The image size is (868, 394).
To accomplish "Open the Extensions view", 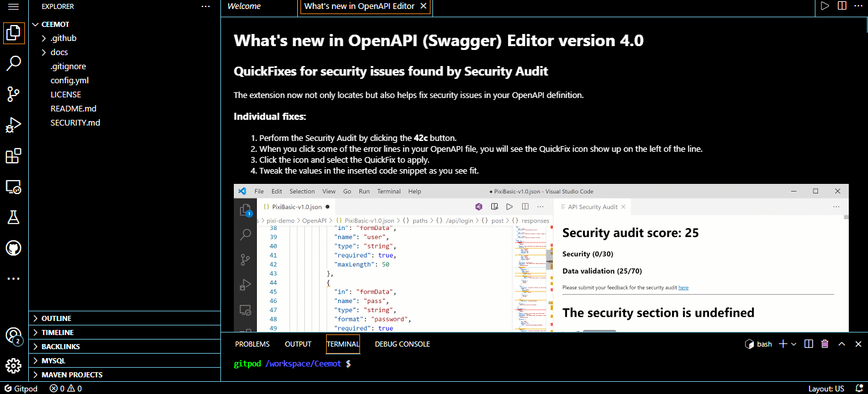I will [13, 156].
